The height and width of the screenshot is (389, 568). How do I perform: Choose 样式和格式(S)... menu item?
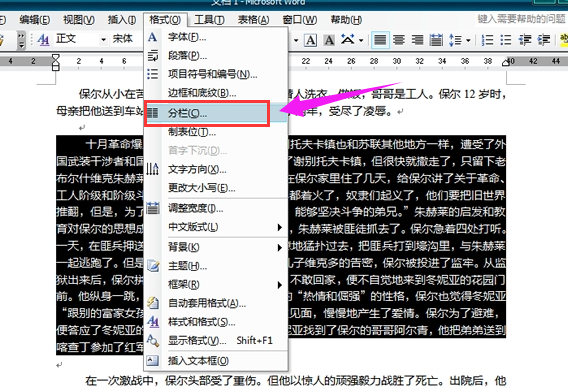point(216,322)
